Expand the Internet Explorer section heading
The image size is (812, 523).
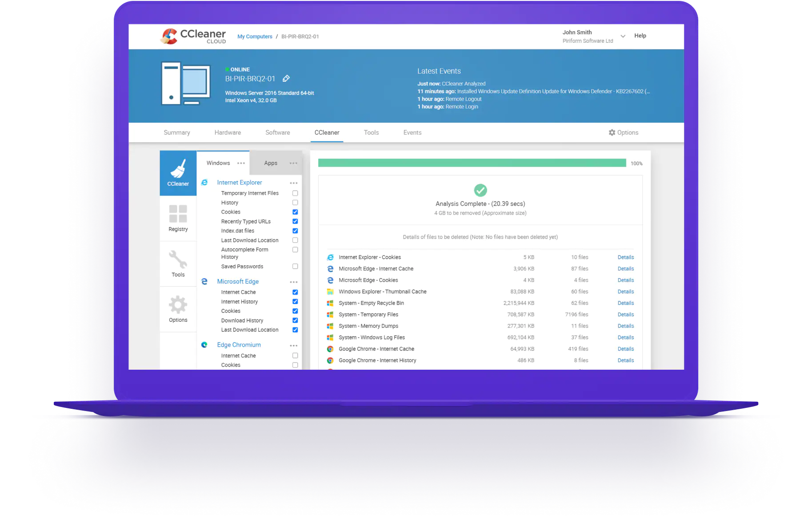coord(240,183)
